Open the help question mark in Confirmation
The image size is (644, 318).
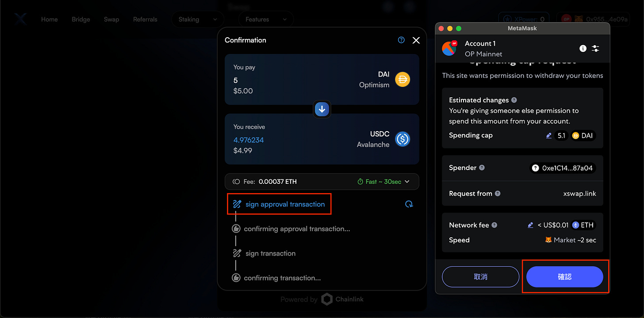pos(401,40)
